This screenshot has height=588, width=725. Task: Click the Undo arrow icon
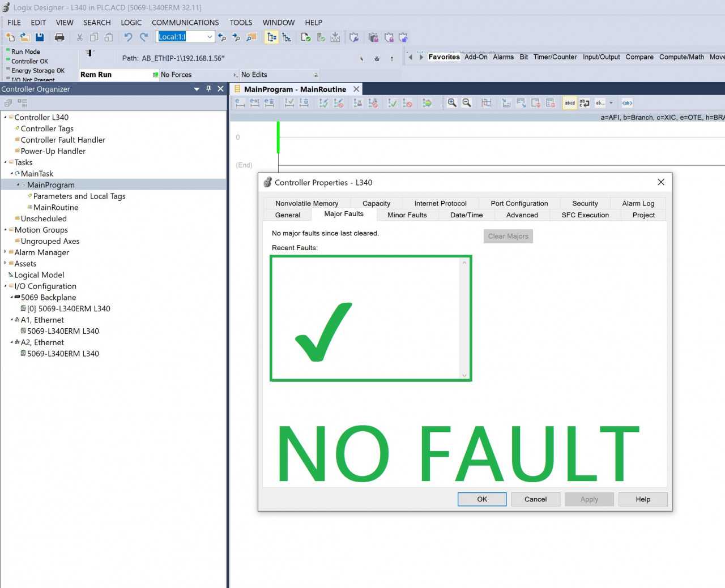pos(129,37)
